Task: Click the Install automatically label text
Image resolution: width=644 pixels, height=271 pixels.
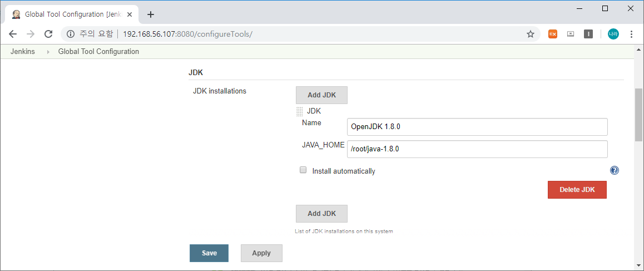Action: [344, 171]
